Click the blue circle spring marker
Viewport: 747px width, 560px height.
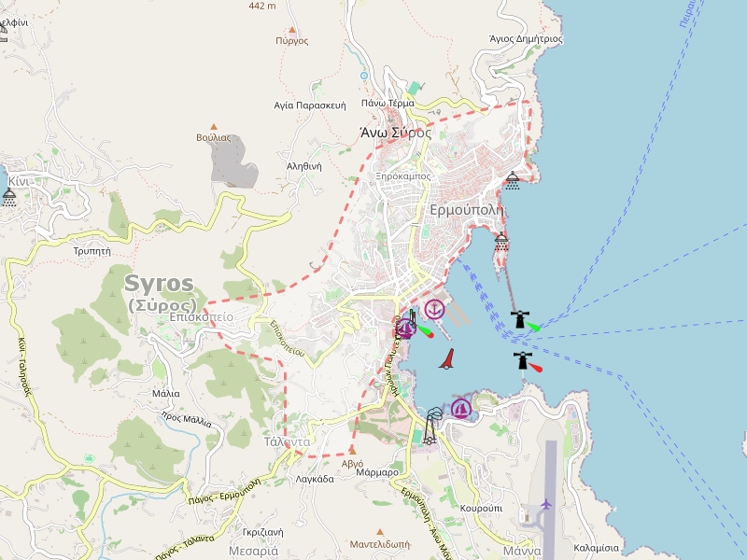point(363,75)
